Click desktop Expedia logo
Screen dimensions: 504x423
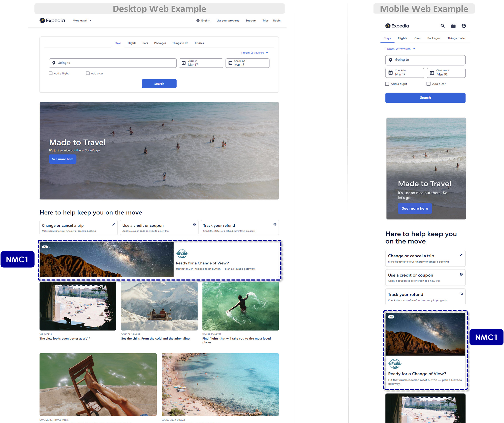pos(52,21)
